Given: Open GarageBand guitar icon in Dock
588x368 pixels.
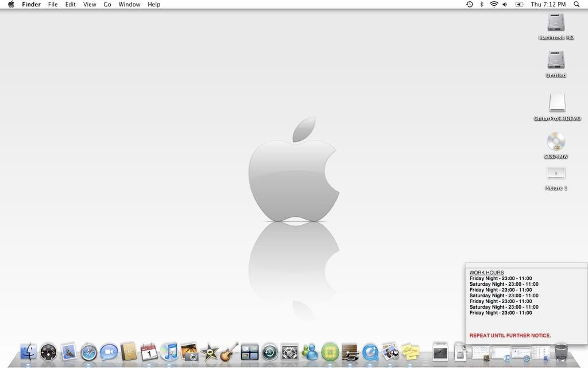Looking at the screenshot, I should point(229,352).
